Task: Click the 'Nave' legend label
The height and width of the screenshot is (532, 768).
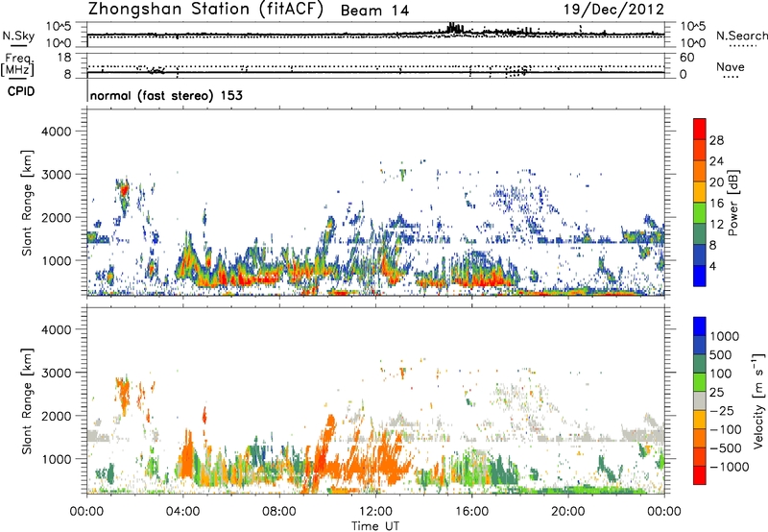Action: 731,66
